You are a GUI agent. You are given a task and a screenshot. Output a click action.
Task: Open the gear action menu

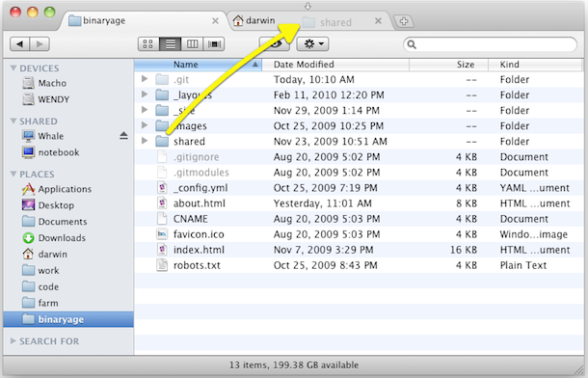coord(312,44)
